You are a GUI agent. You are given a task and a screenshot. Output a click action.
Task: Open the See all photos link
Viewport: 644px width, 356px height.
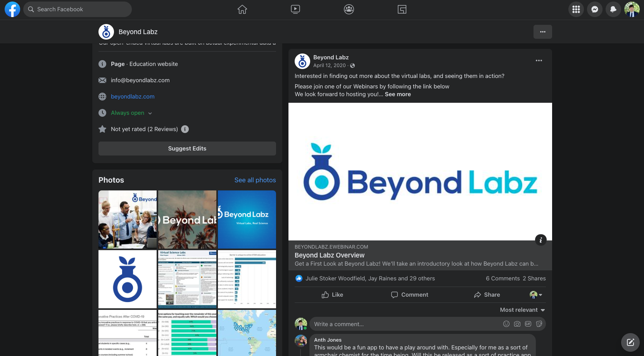click(255, 180)
